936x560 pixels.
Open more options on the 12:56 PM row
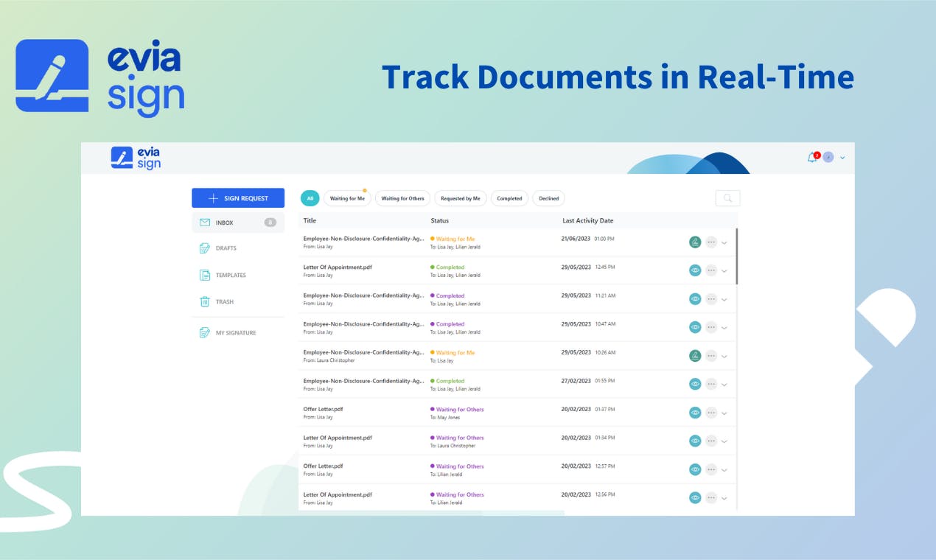tap(711, 497)
